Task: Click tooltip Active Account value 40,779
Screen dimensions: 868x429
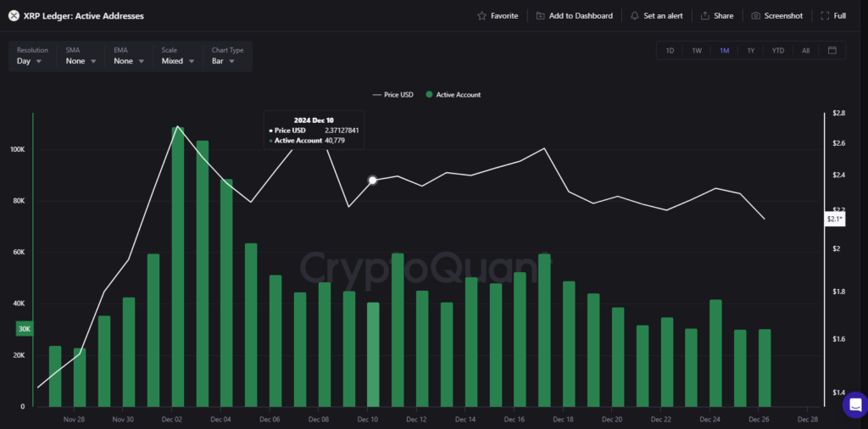Action: (335, 141)
